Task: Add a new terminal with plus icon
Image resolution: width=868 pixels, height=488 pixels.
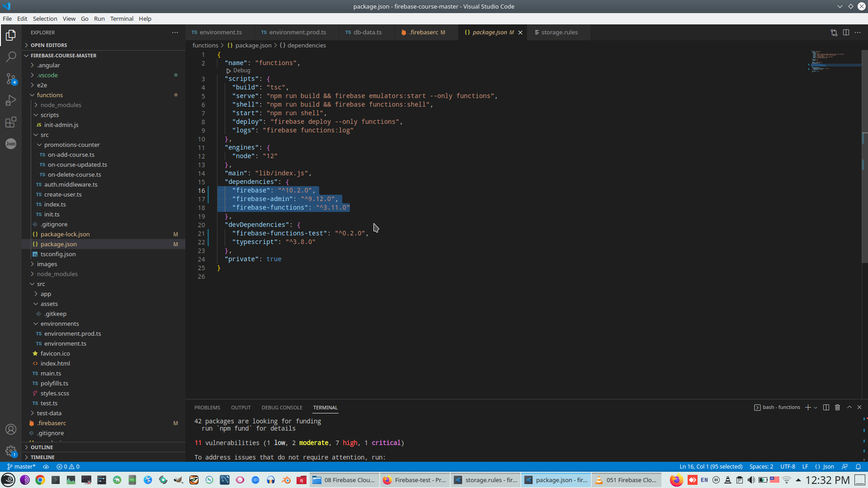Action: 808,408
